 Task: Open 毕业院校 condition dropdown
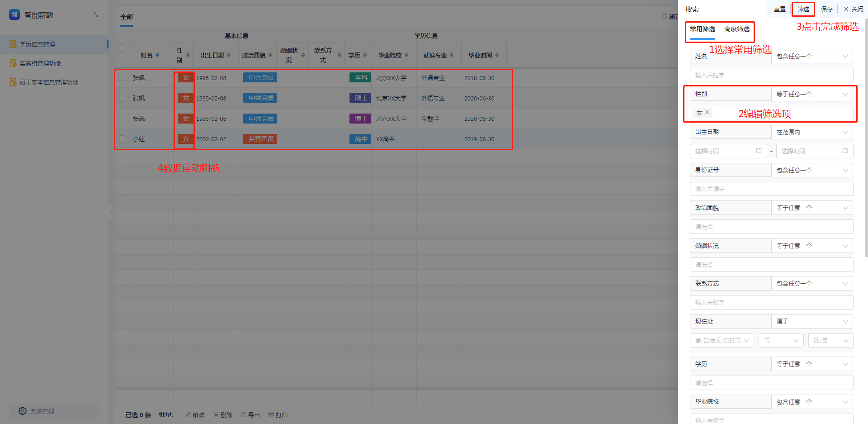click(x=812, y=402)
